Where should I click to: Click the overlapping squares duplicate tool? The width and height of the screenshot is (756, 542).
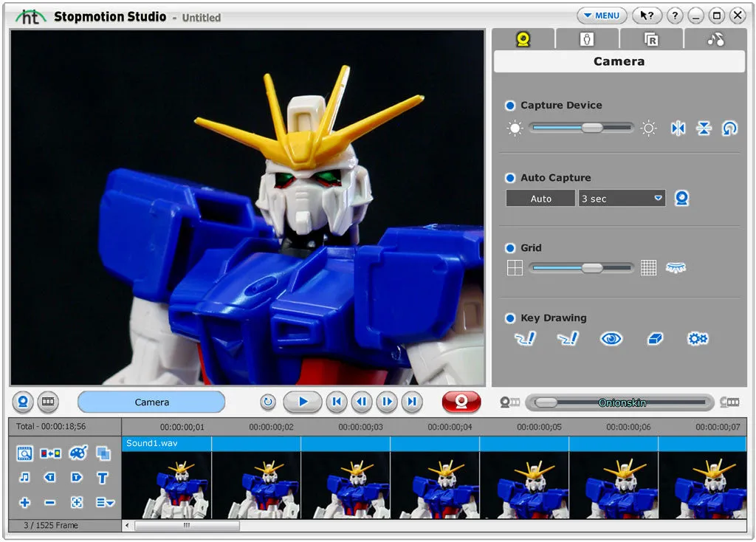[103, 453]
